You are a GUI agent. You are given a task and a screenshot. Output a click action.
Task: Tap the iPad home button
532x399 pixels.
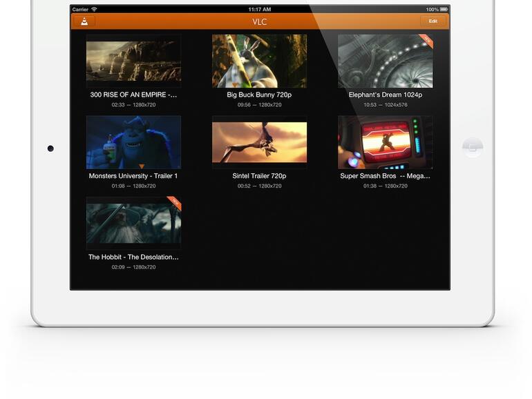[x=473, y=148]
